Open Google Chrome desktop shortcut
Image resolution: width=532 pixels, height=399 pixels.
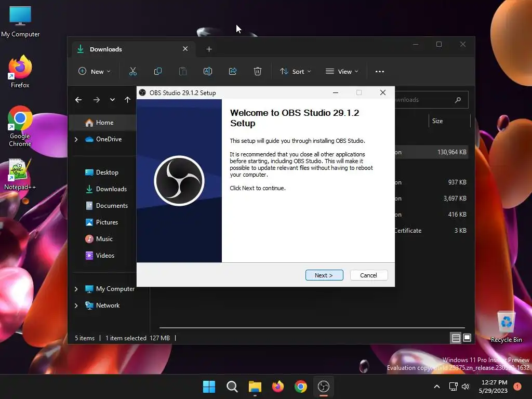[x=20, y=126]
